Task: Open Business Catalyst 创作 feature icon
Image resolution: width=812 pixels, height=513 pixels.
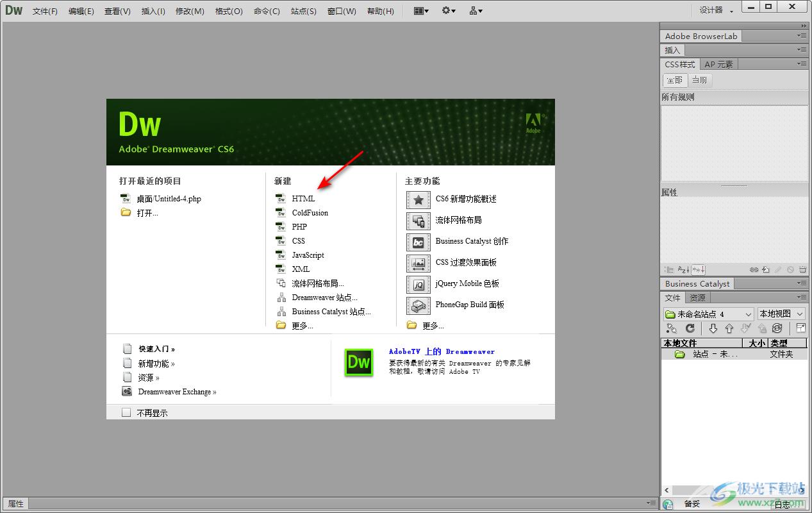Action: click(418, 242)
